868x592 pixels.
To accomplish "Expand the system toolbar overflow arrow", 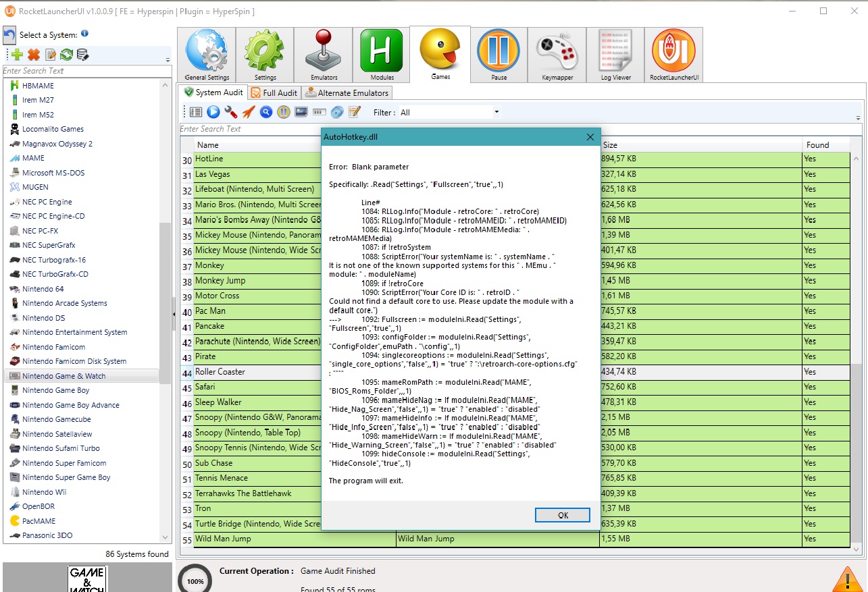I will [x=168, y=60].
